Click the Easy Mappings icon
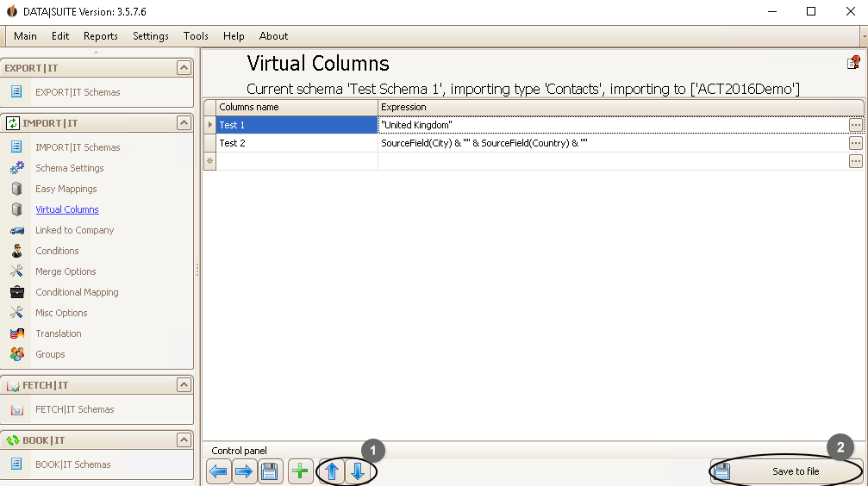The width and height of the screenshot is (868, 486). (17, 189)
